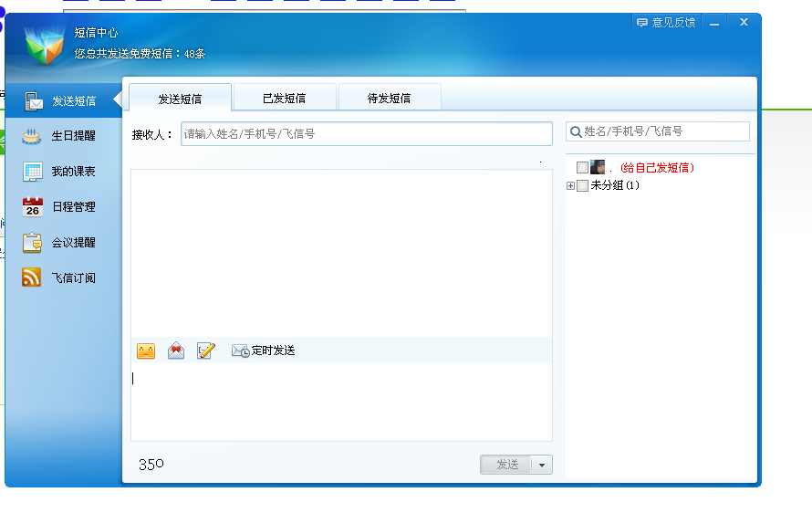Switch to the 已发短信 tab

click(285, 98)
